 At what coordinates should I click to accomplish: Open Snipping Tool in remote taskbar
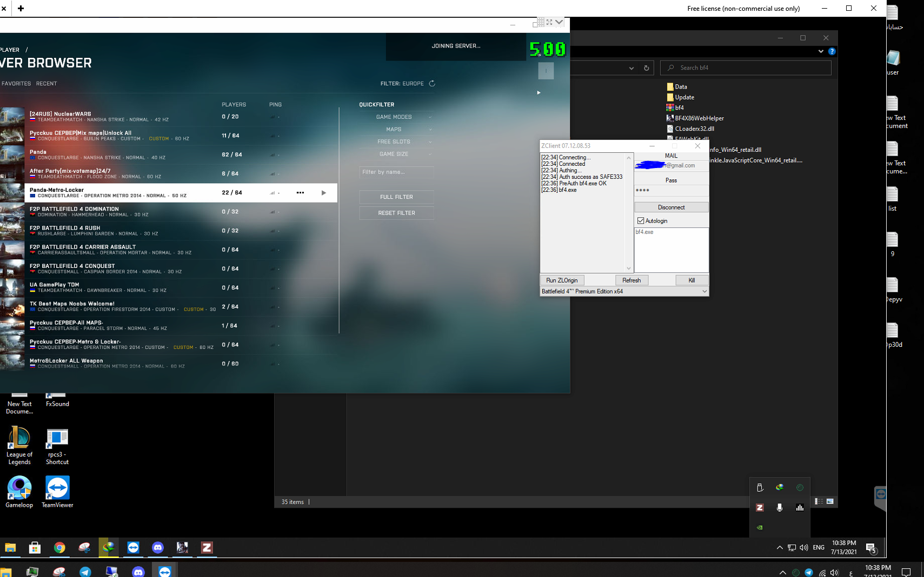point(84,547)
